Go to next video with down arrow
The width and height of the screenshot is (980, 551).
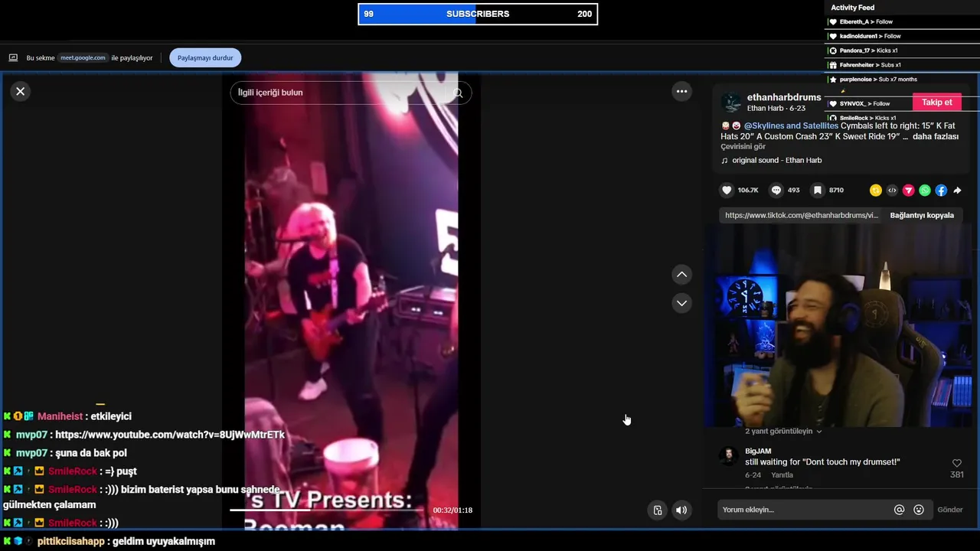click(681, 303)
